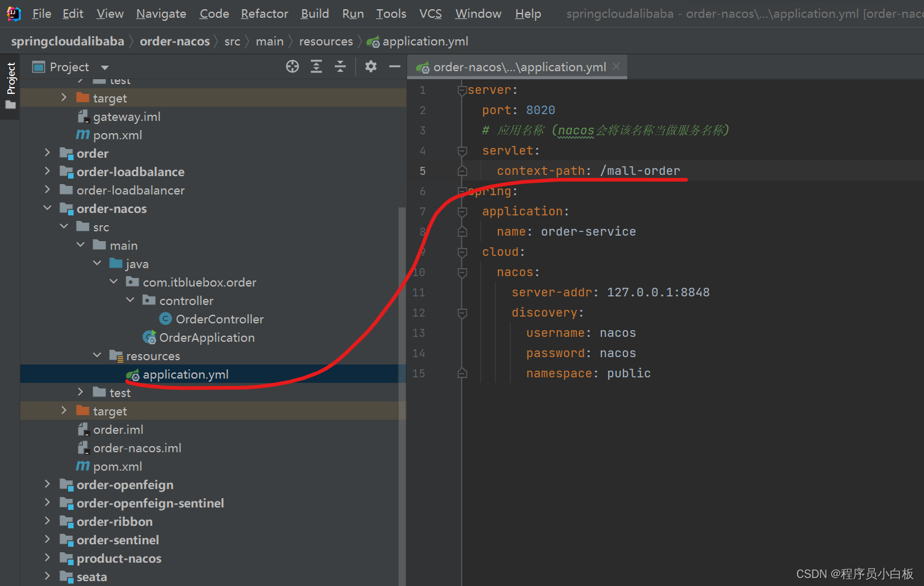This screenshot has height=586, width=924.
Task: Click the order.iml file icon
Action: 83,429
